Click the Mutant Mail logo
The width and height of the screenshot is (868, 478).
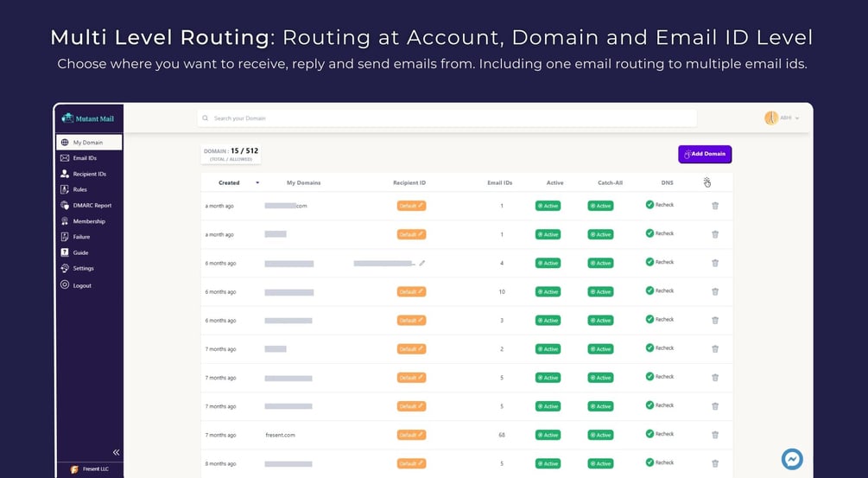click(88, 118)
